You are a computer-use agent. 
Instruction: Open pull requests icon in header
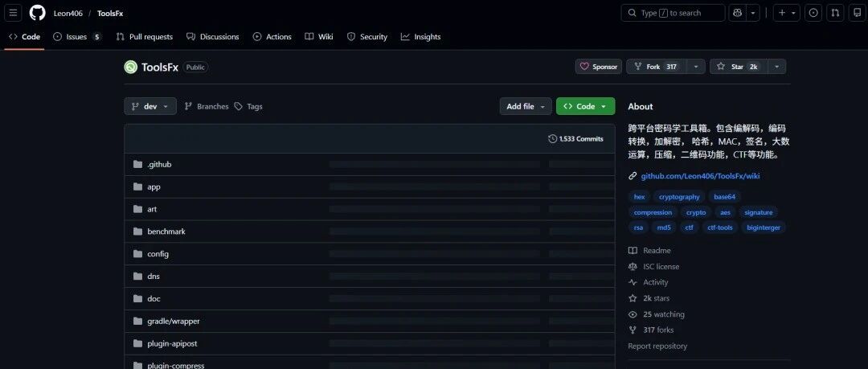835,13
